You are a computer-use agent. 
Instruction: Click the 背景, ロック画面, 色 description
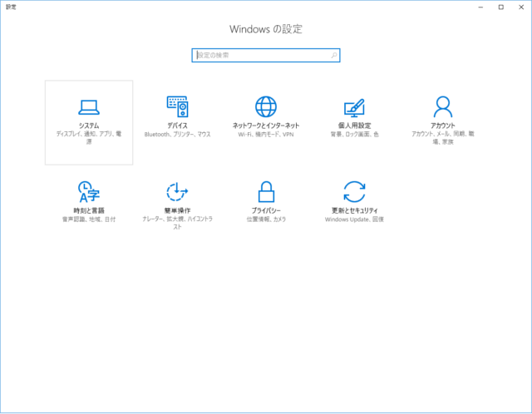[355, 135]
